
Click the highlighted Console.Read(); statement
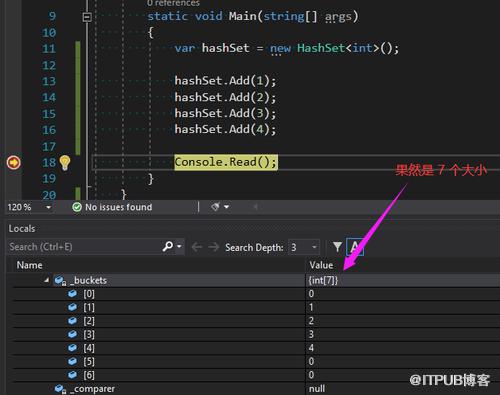pyautogui.click(x=226, y=162)
